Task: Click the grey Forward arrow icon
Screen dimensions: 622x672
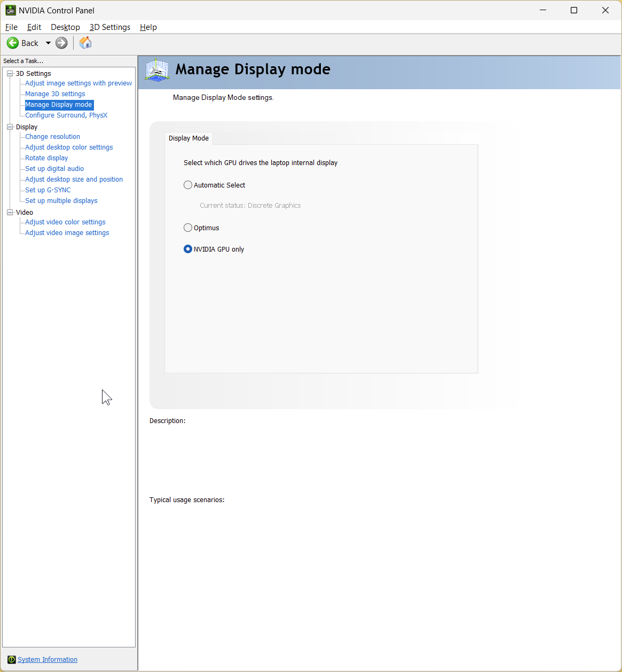Action: tap(61, 43)
